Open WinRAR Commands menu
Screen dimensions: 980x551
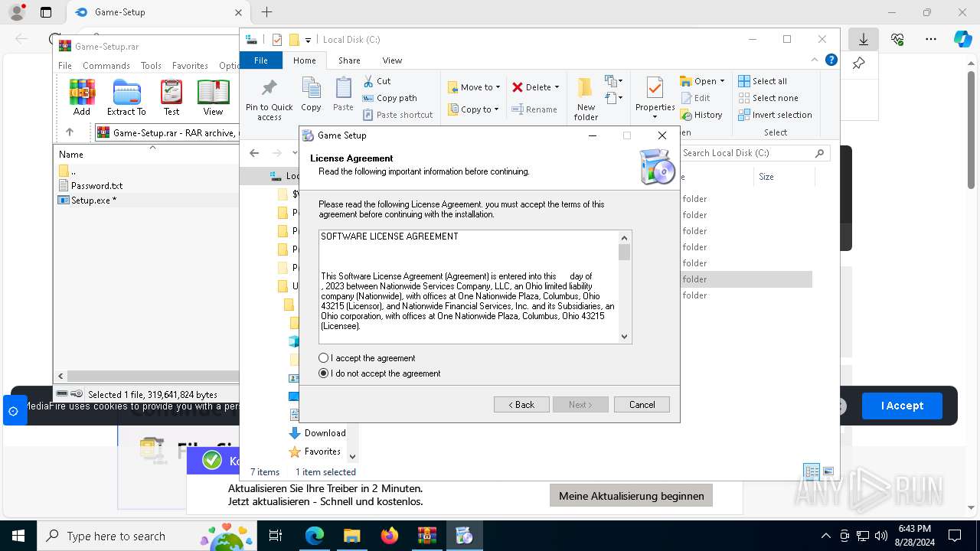point(106,66)
